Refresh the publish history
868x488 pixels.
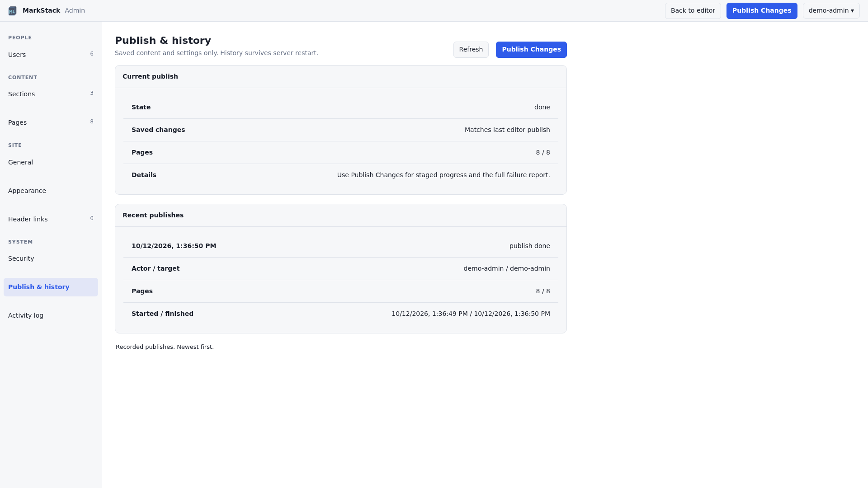point(471,50)
